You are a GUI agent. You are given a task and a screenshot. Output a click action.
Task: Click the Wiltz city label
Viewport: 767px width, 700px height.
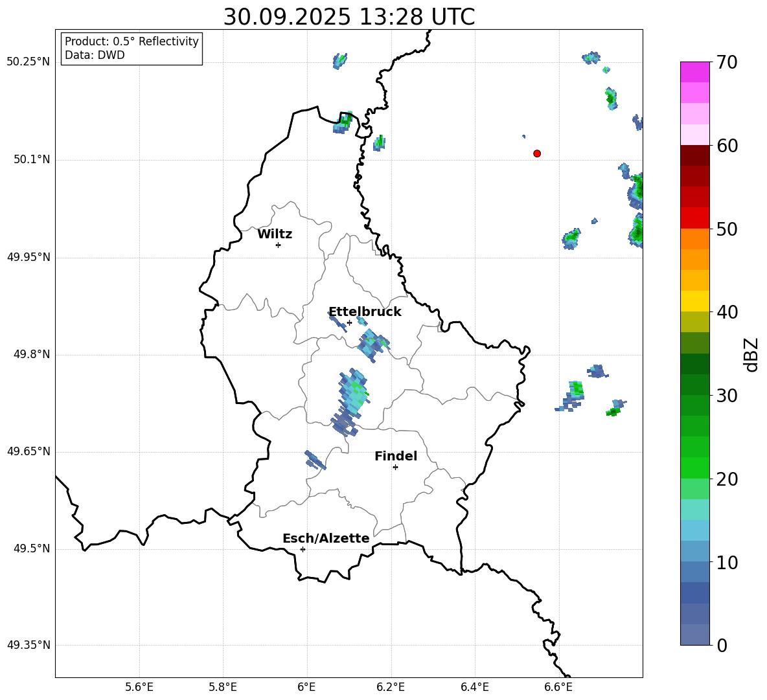275,234
